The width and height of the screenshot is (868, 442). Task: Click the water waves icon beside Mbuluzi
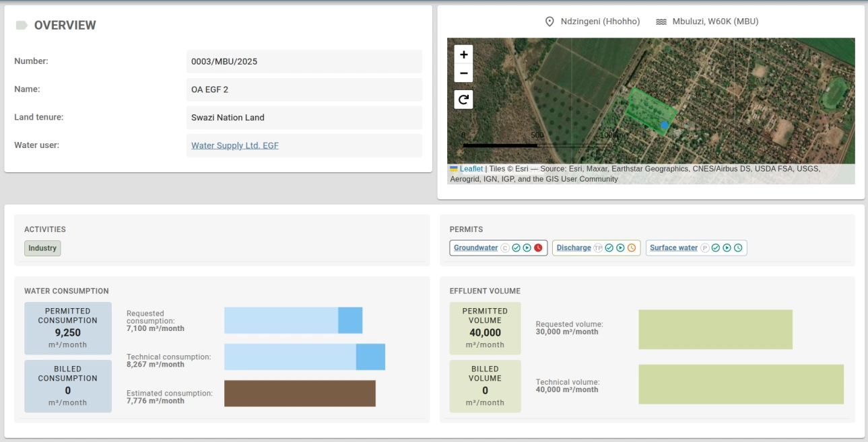pos(661,22)
